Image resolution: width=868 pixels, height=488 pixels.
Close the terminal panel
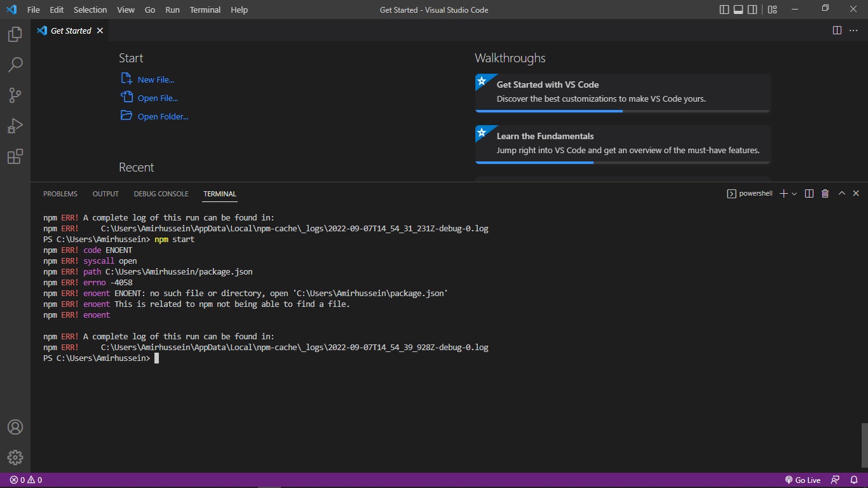click(856, 194)
